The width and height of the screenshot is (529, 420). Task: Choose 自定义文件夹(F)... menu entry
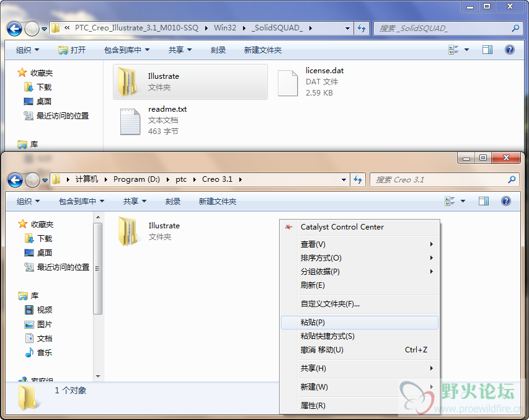tap(360, 304)
